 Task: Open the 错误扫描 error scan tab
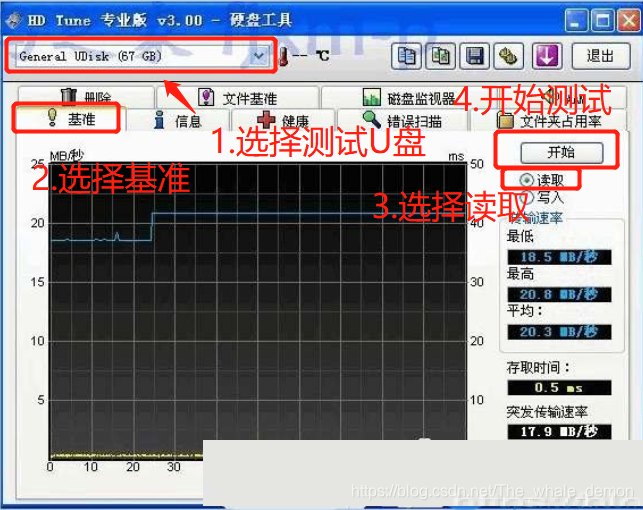(403, 121)
